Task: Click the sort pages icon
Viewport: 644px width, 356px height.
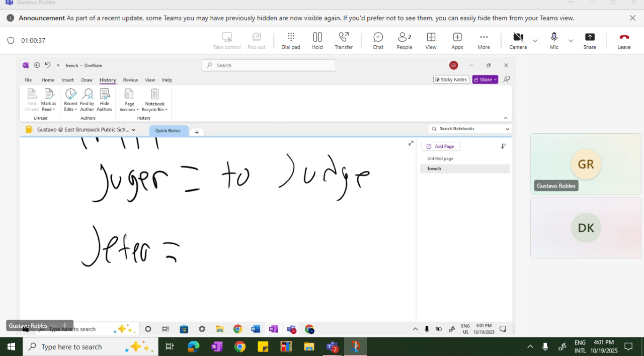Action: (x=503, y=146)
